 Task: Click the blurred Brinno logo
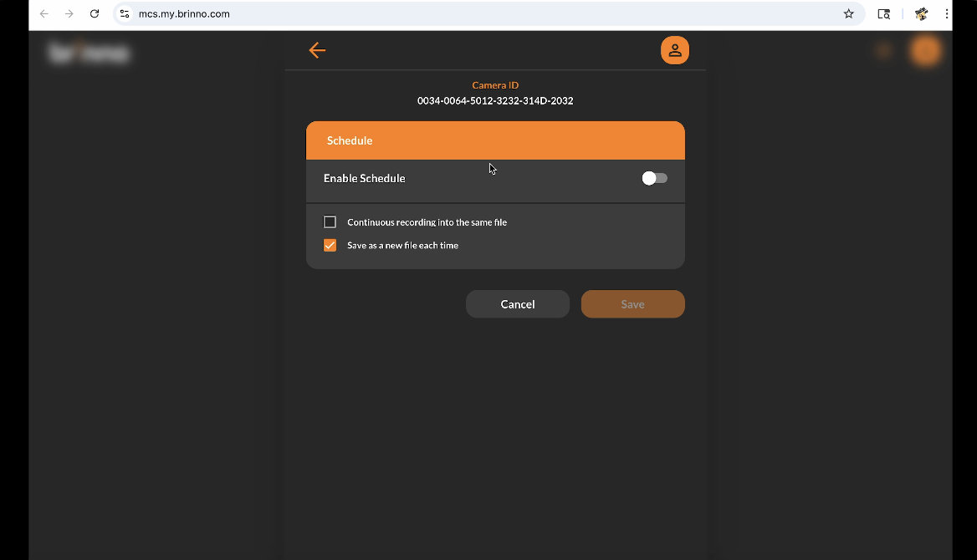tap(88, 53)
